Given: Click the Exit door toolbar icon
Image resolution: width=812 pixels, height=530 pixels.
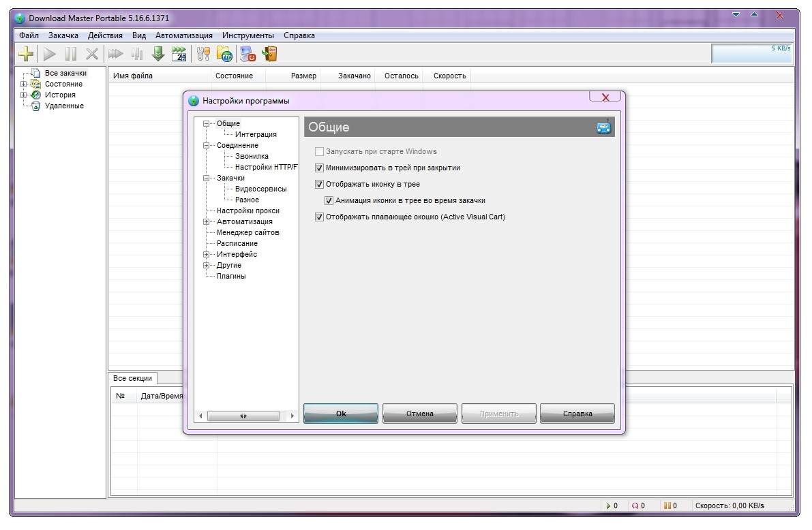Looking at the screenshot, I should [270, 53].
